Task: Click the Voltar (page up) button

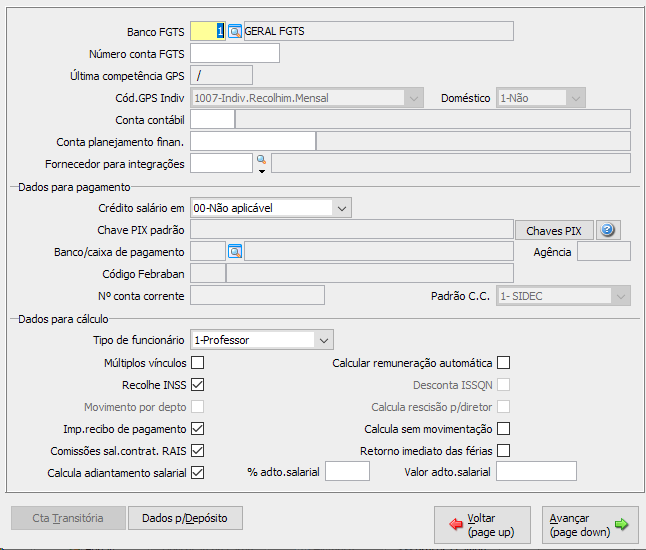Action: point(482,525)
